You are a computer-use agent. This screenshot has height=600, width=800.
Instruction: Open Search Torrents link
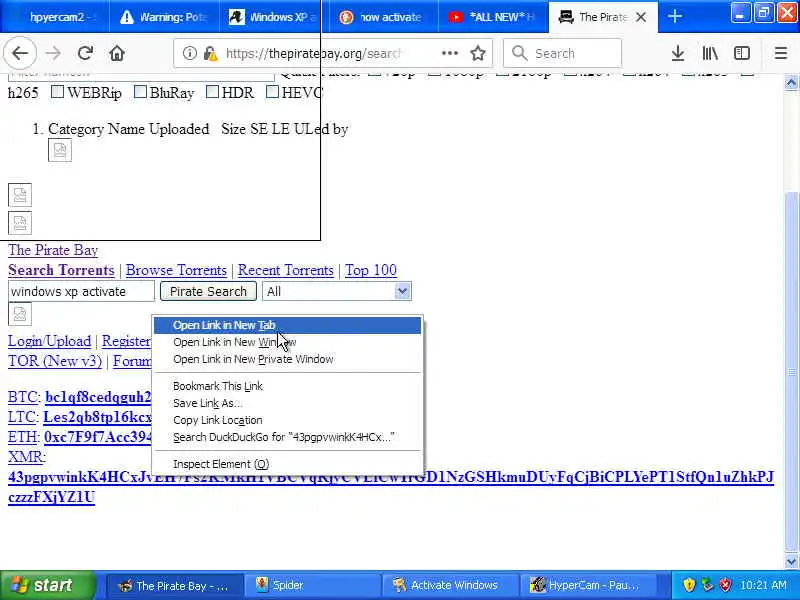point(61,270)
